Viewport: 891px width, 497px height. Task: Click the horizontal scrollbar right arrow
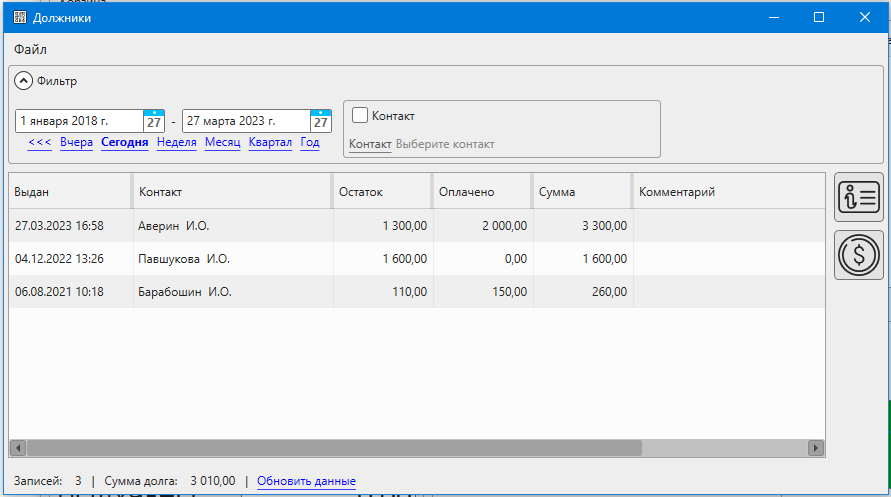pos(816,448)
